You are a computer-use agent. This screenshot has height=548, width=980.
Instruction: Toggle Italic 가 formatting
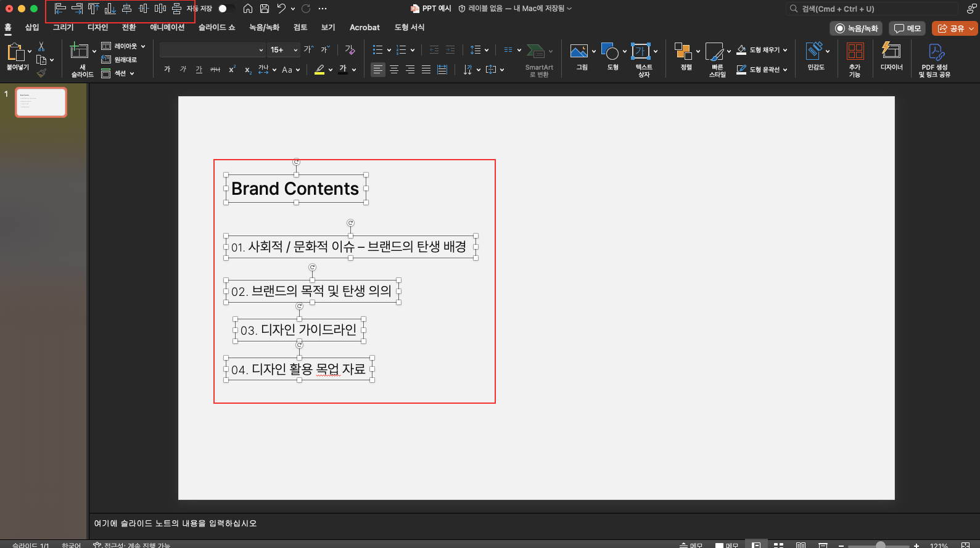(183, 69)
